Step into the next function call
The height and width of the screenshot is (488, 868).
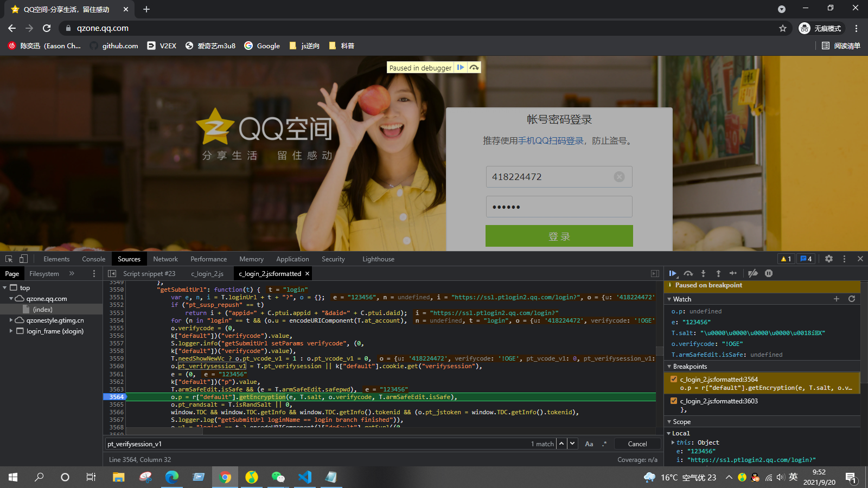(704, 273)
